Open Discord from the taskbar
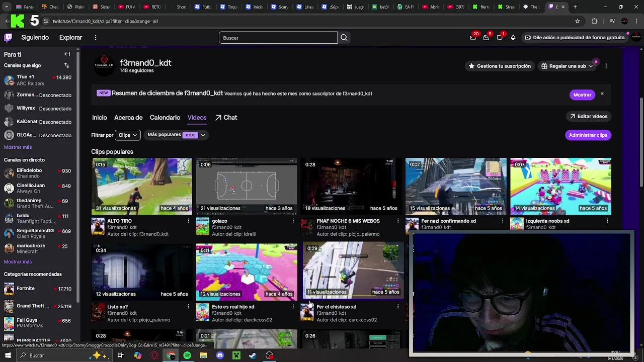644x362 pixels. tap(220, 355)
